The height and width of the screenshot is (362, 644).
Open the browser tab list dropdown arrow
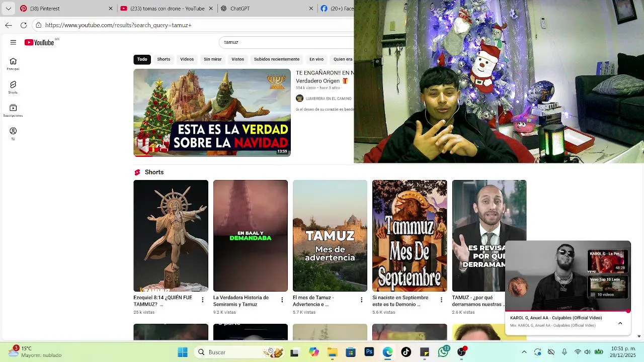pyautogui.click(x=8, y=9)
